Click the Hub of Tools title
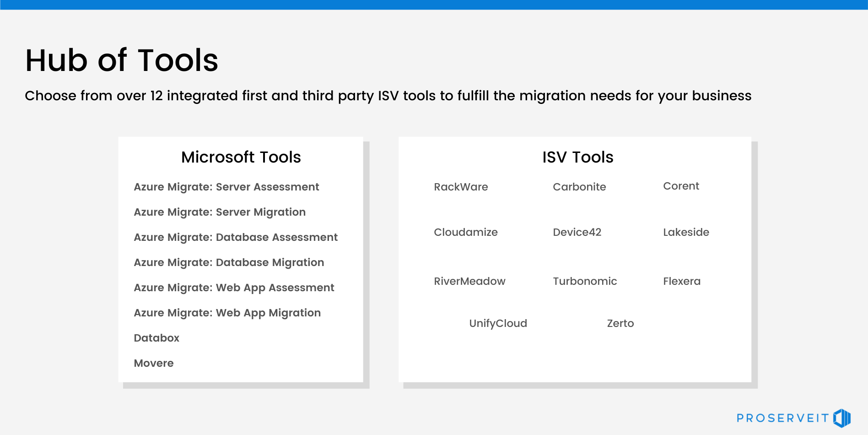Viewport: 868px width, 435px height. (122, 60)
